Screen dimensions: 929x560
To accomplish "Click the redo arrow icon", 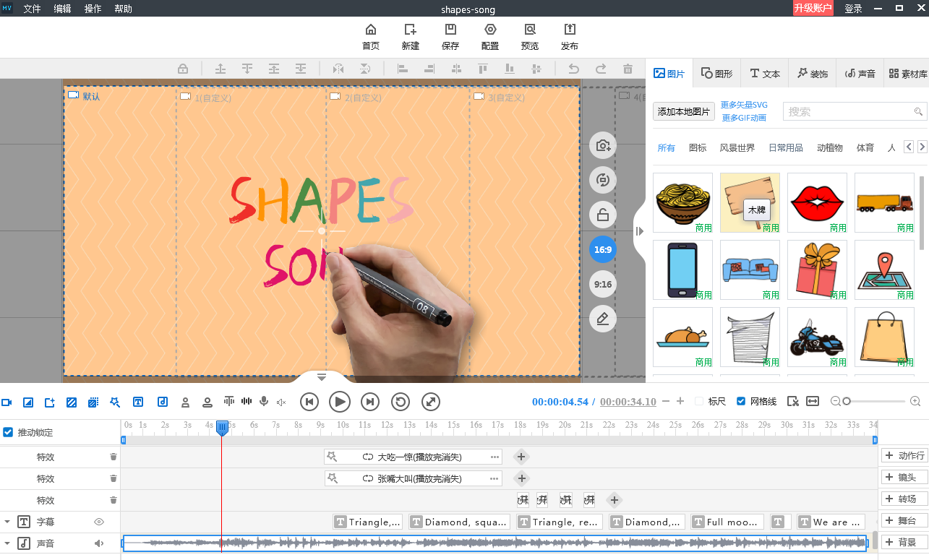I will [601, 69].
